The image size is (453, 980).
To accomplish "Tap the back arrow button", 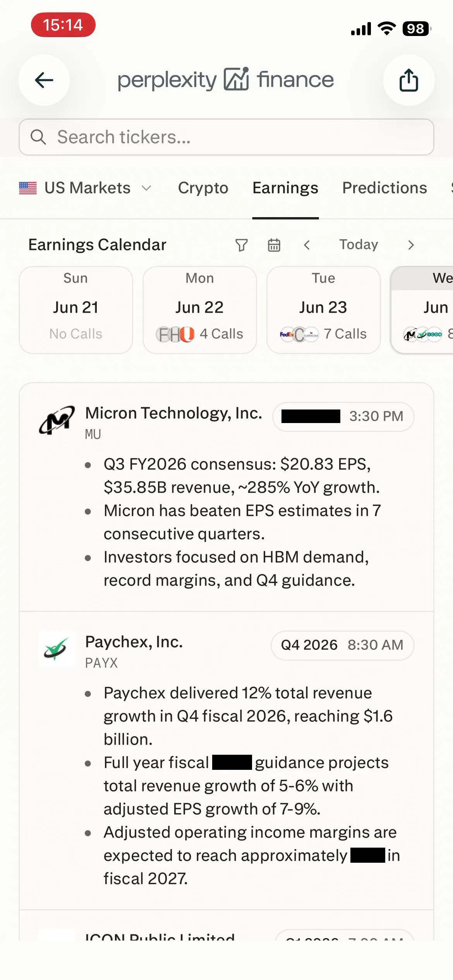I will tap(44, 80).
